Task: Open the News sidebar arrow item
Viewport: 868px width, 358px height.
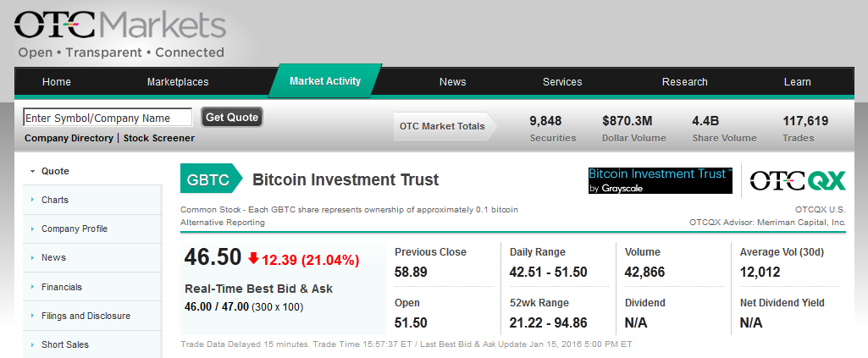Action: (x=92, y=257)
